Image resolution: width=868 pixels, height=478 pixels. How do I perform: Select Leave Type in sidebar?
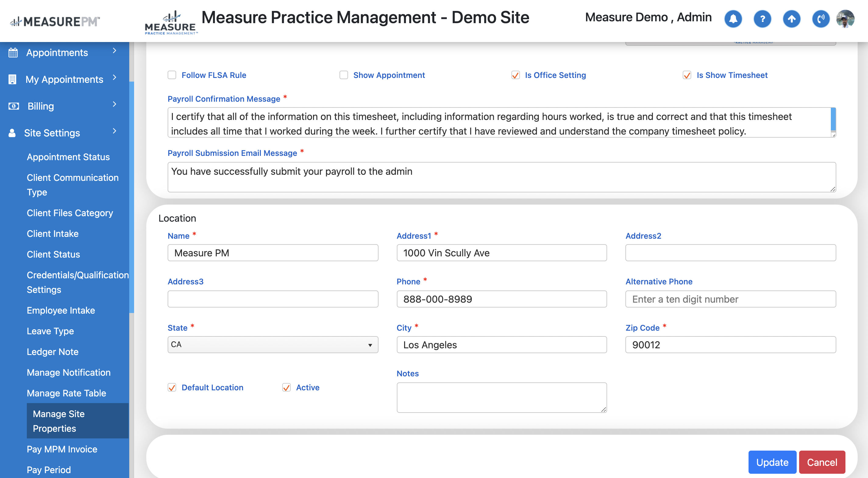(x=50, y=331)
